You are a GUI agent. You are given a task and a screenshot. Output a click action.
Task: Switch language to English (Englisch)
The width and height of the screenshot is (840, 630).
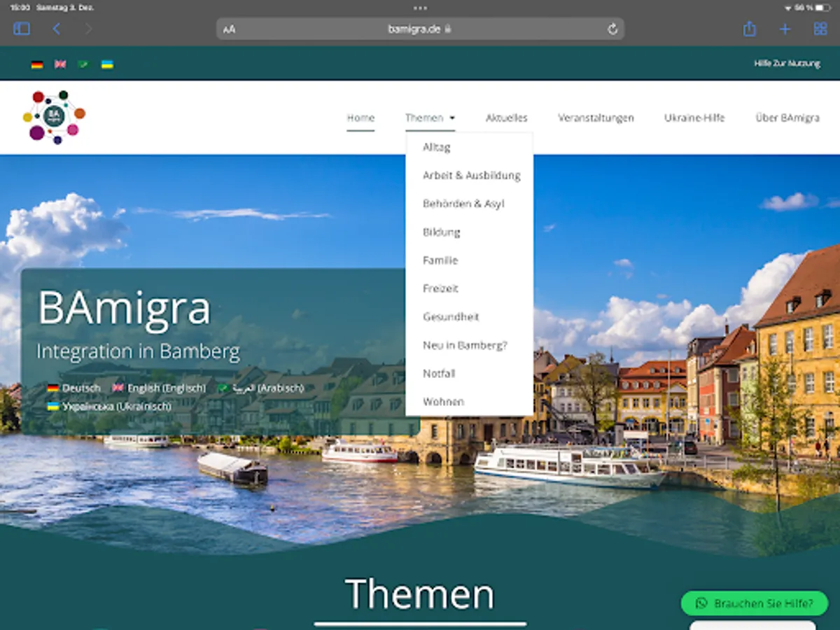pos(159,388)
